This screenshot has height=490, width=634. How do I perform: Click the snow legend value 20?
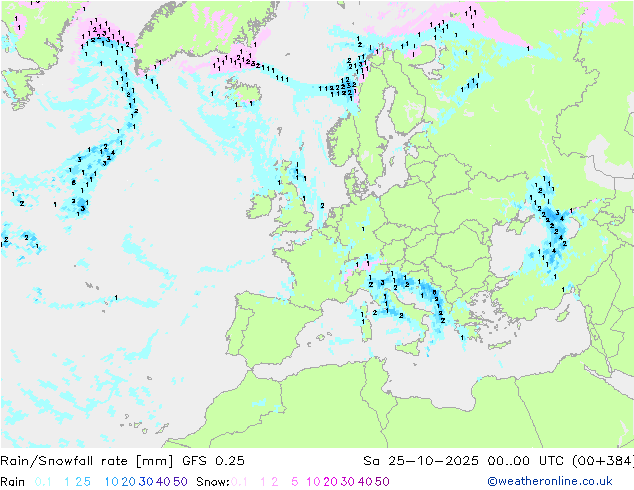330,482
